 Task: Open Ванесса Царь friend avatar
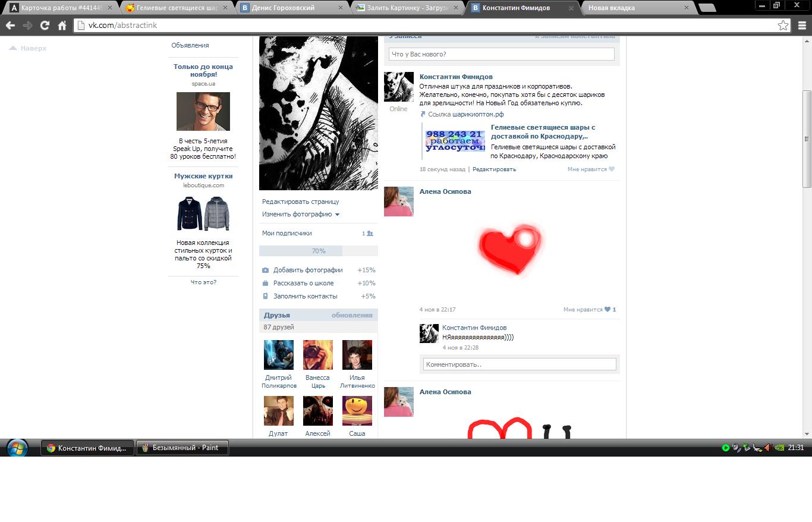[318, 355]
